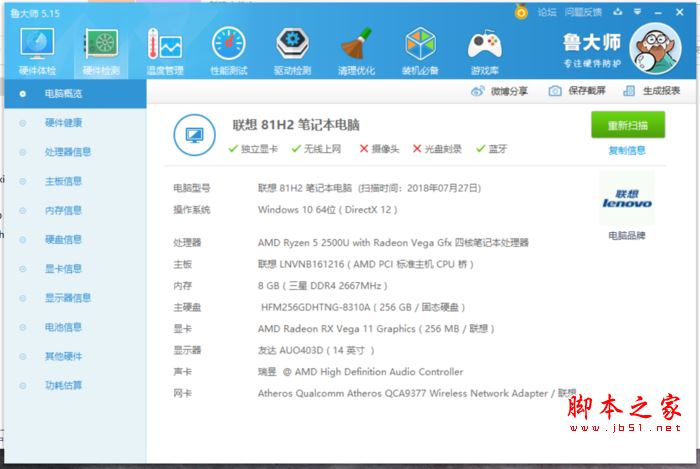Click the green 重新扫描 rescan button
700x469 pixels.
tap(628, 125)
